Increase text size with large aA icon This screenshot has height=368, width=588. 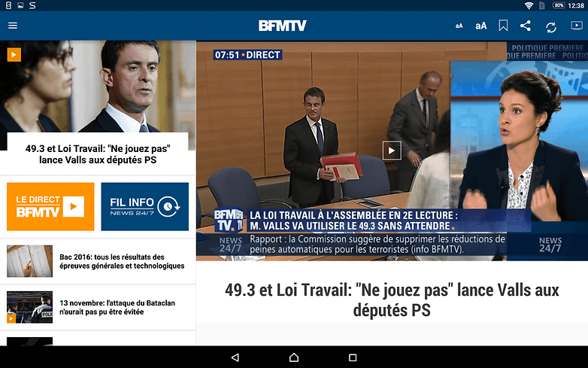481,26
